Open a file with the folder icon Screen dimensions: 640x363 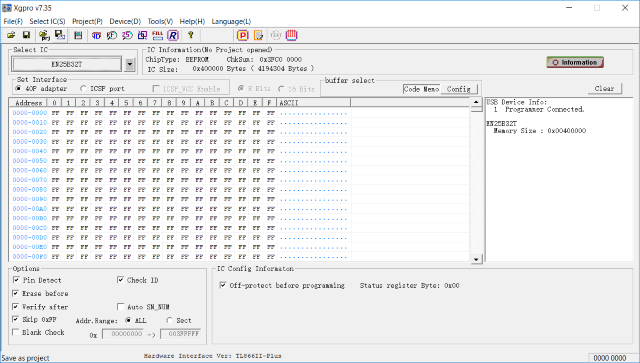point(11,36)
